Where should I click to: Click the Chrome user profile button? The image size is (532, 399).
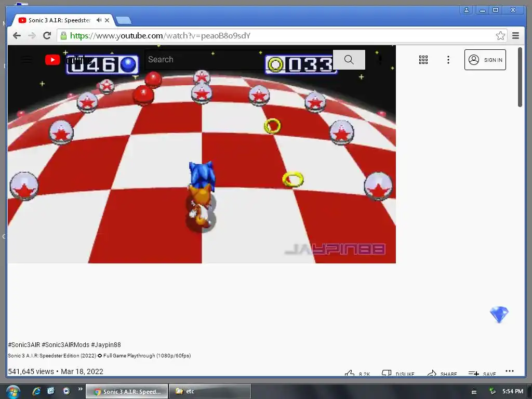pos(467,10)
